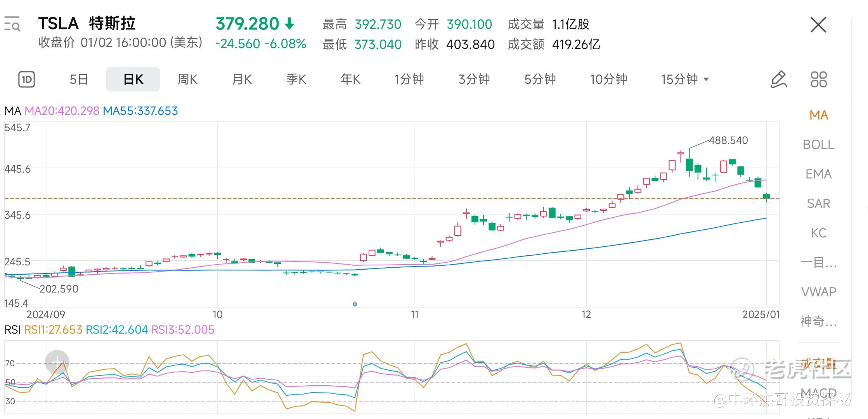Turn on the EMA indicator
The width and height of the screenshot is (868, 419).
coord(818,174)
